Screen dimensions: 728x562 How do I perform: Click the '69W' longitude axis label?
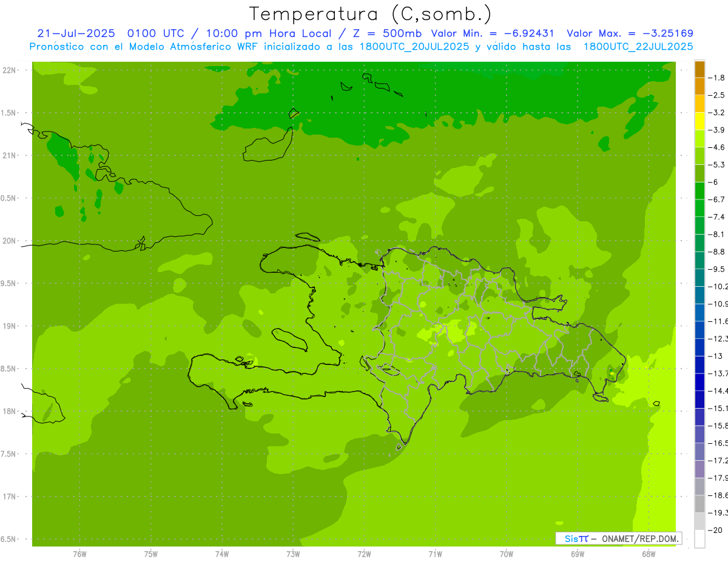pyautogui.click(x=578, y=554)
